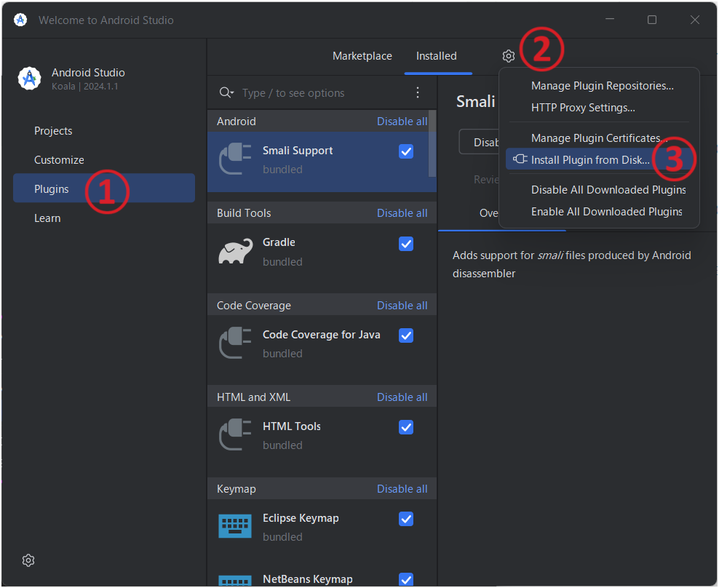Click the HTML Tools plugin icon

click(234, 434)
